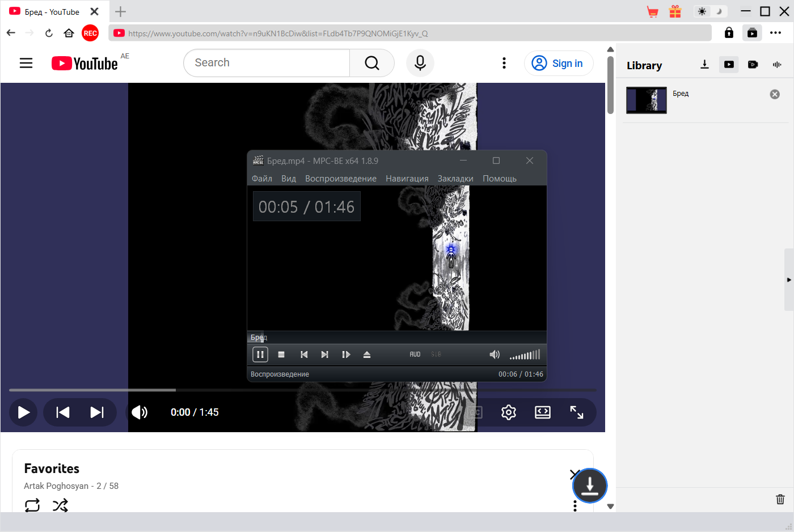
Task: Show audio tab in Library panel
Action: coord(777,65)
